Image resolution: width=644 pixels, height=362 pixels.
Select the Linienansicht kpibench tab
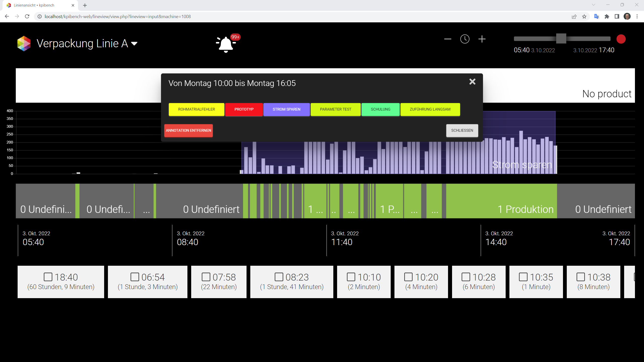coord(40,5)
